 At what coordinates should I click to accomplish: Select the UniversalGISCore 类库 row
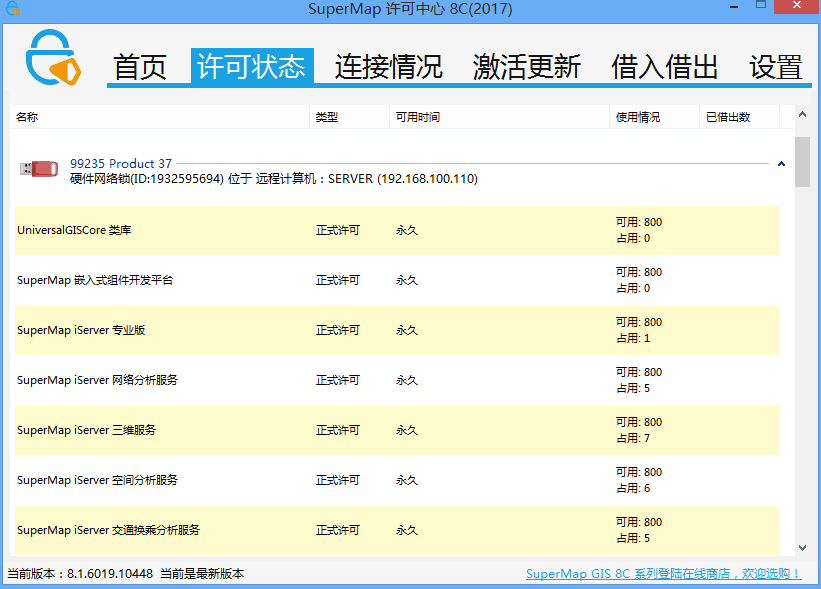[397, 230]
